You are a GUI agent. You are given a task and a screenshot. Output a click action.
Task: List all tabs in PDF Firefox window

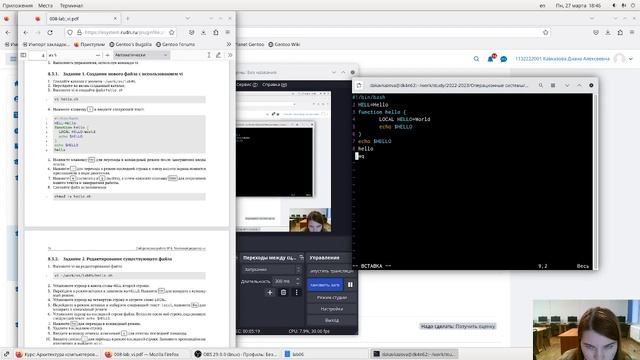coord(188,18)
